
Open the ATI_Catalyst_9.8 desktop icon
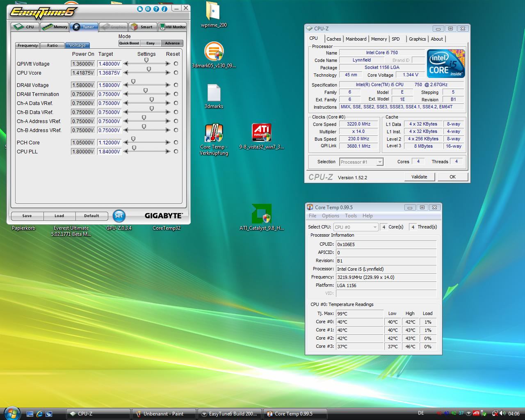point(261,217)
